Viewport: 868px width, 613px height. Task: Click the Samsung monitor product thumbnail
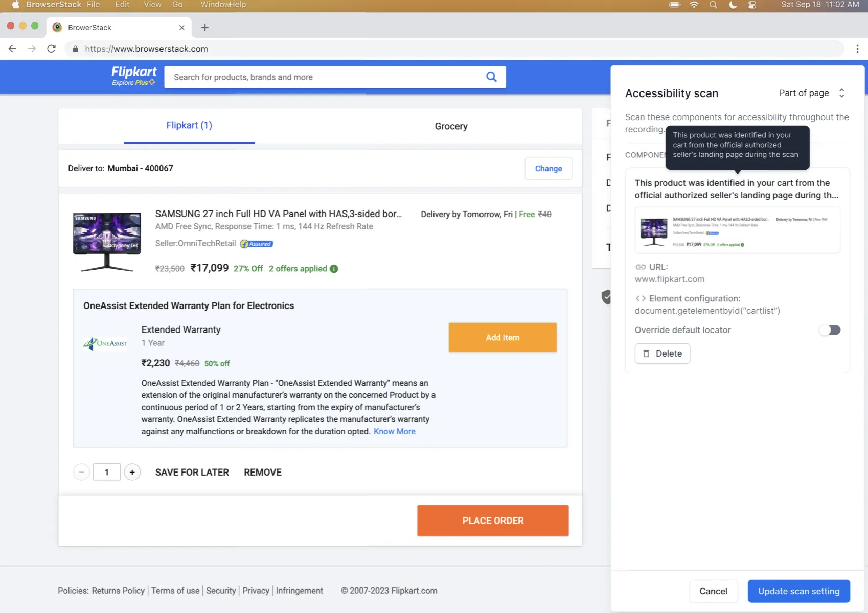(x=107, y=241)
